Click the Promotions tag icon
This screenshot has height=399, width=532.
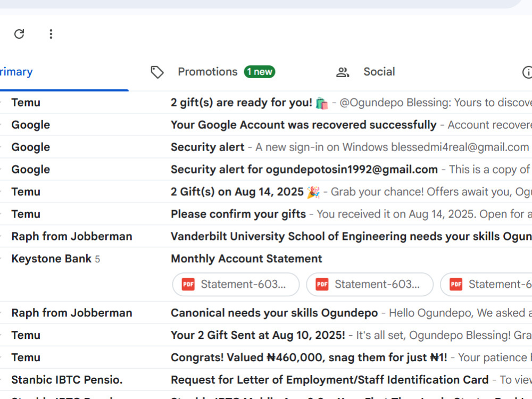pyautogui.click(x=157, y=72)
